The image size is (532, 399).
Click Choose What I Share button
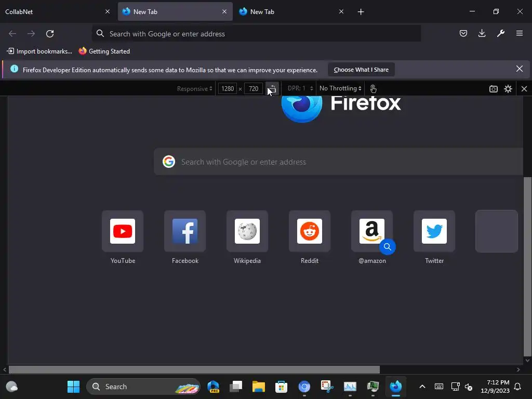(x=361, y=70)
